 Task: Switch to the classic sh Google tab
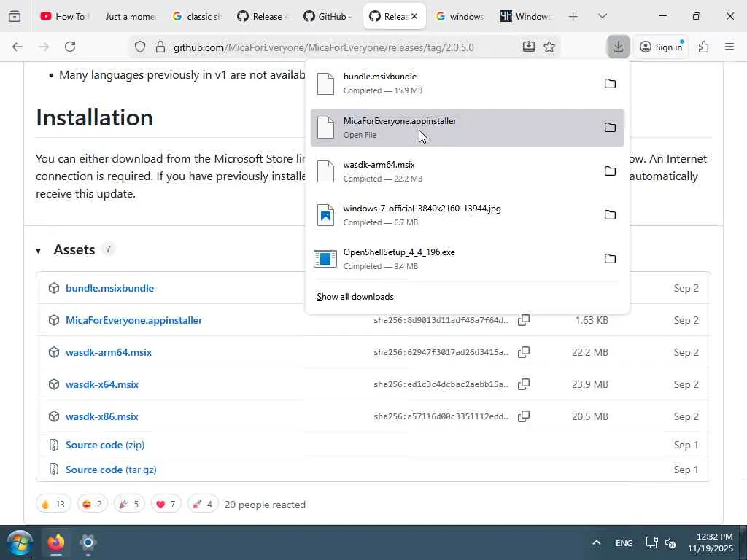click(x=197, y=16)
